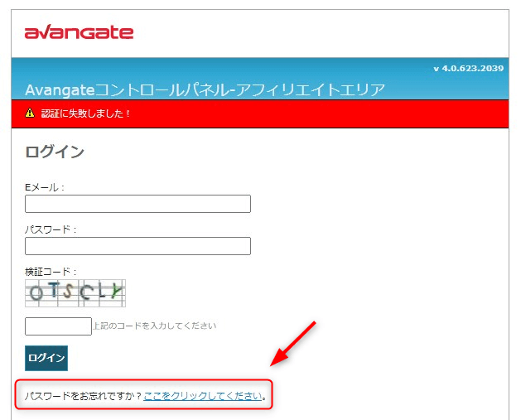
Task: Click the Avangate logo
Action: click(x=79, y=32)
